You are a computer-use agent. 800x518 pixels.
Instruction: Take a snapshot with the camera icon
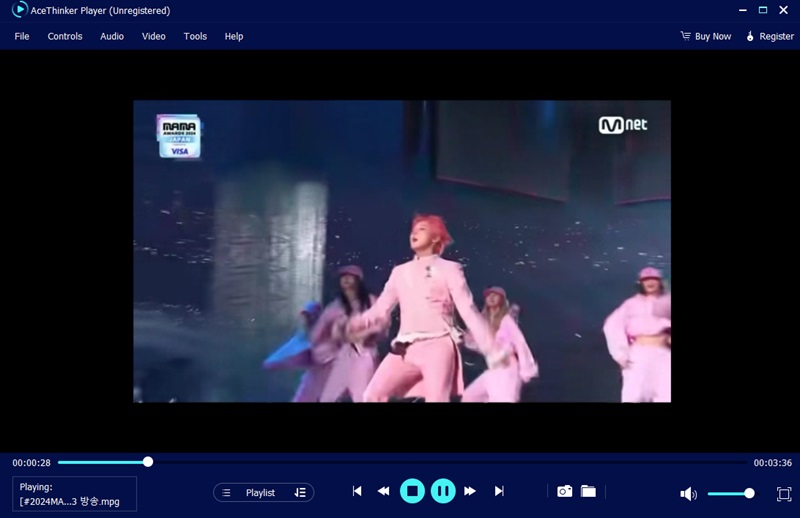tap(564, 491)
